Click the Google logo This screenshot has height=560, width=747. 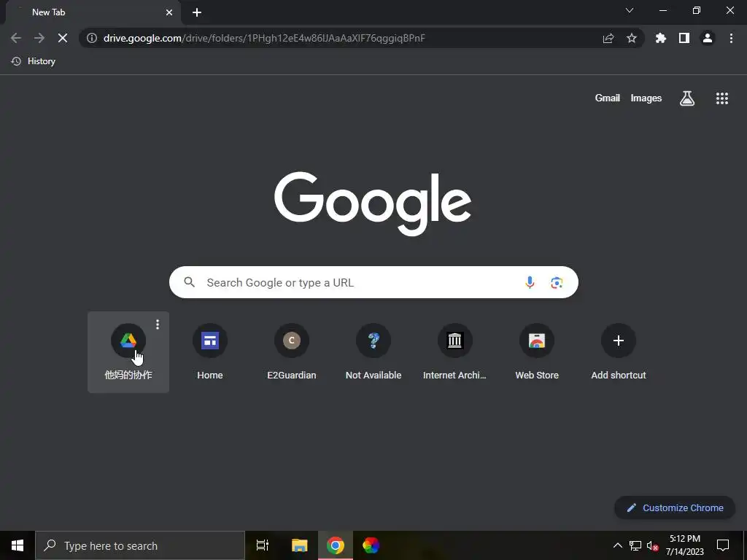tap(373, 203)
